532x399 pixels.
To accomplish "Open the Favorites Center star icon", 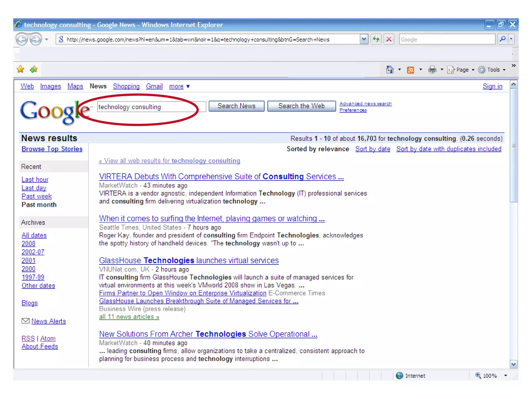I will click(x=21, y=69).
